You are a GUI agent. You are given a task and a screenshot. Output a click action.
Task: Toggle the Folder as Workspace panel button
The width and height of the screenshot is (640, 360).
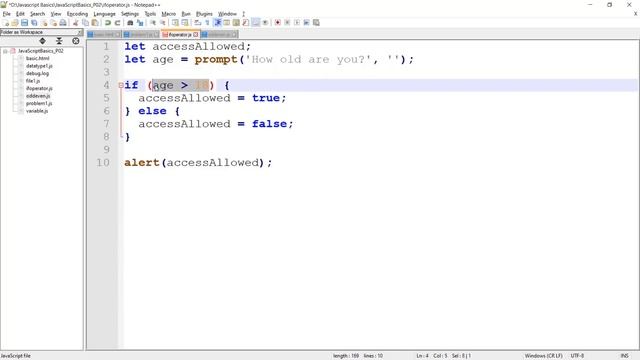pos(256,22)
